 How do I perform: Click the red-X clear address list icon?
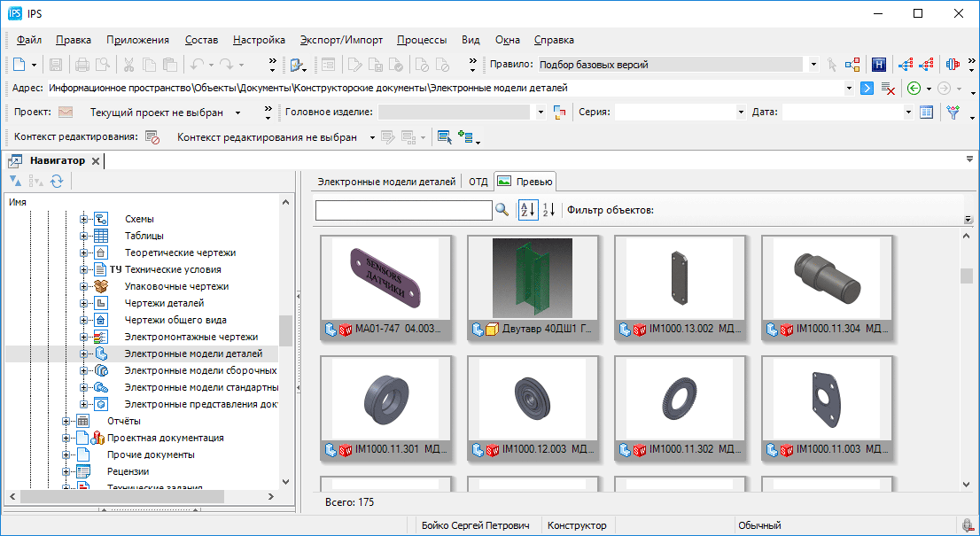tap(887, 88)
